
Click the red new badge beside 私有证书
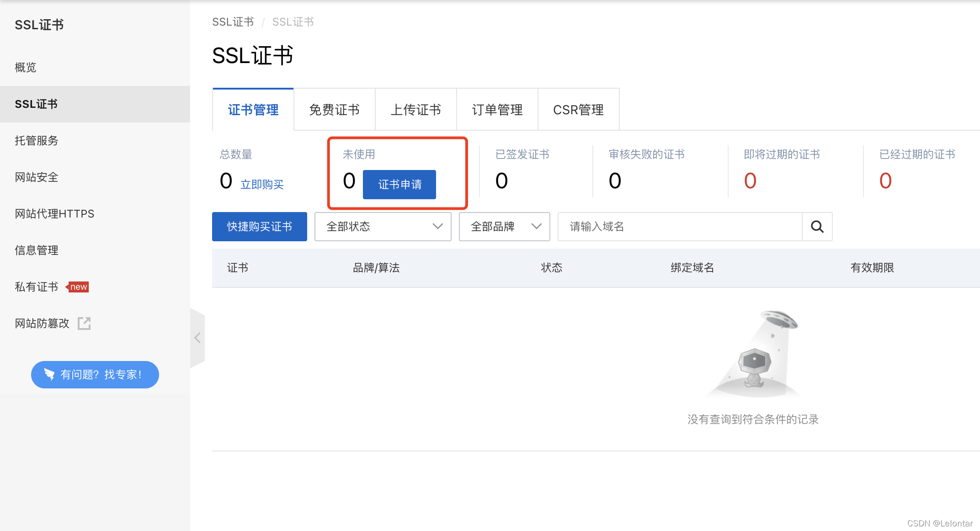[78, 287]
